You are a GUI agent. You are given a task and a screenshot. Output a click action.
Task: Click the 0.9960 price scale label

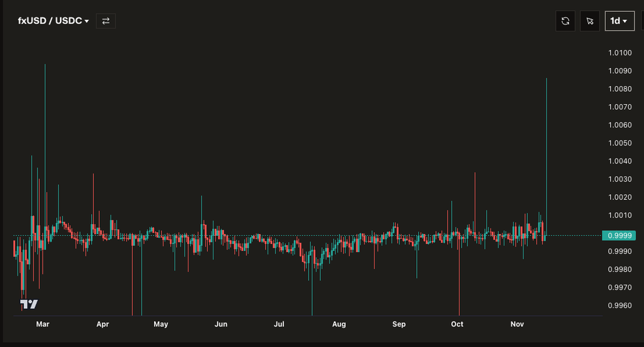pos(620,306)
